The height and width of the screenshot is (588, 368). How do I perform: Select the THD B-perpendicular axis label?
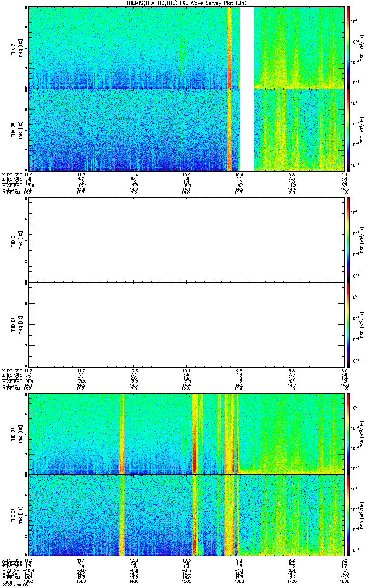[x=14, y=240]
